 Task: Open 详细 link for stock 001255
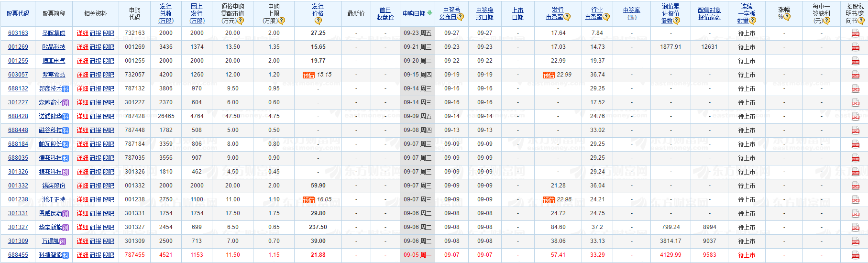(x=83, y=61)
